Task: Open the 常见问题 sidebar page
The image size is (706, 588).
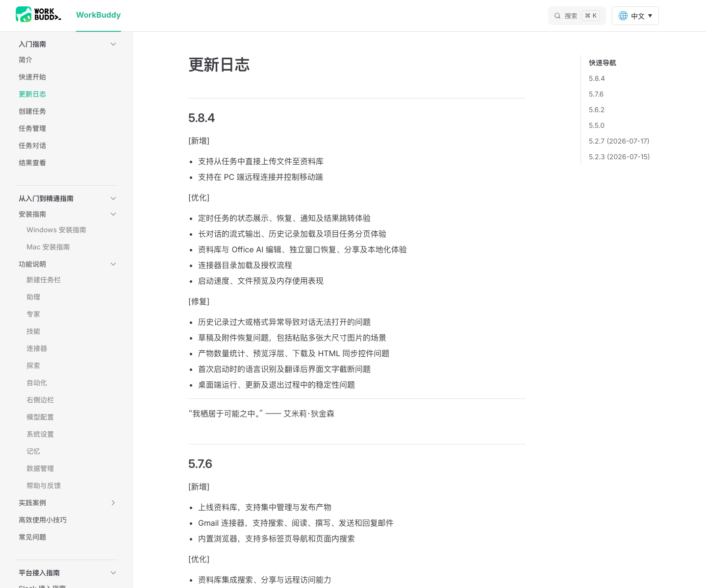Action: point(32,537)
